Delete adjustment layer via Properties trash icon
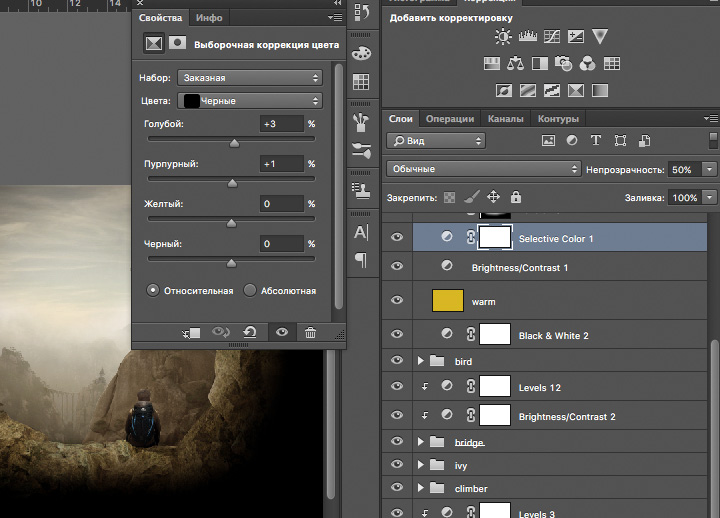The height and width of the screenshot is (518, 720). tap(310, 332)
